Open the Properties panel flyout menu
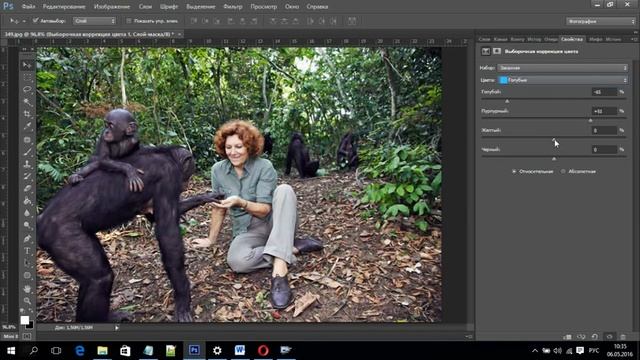 (x=634, y=39)
